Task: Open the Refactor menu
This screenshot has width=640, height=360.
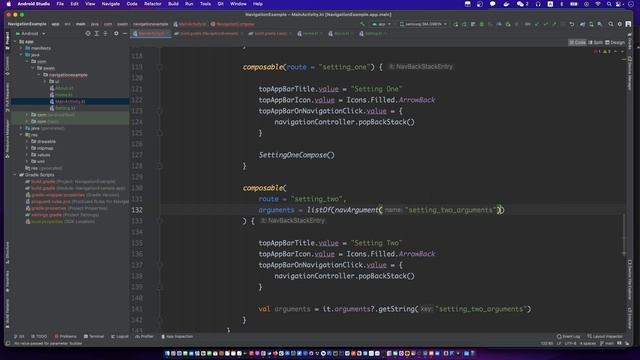Action: click(153, 4)
